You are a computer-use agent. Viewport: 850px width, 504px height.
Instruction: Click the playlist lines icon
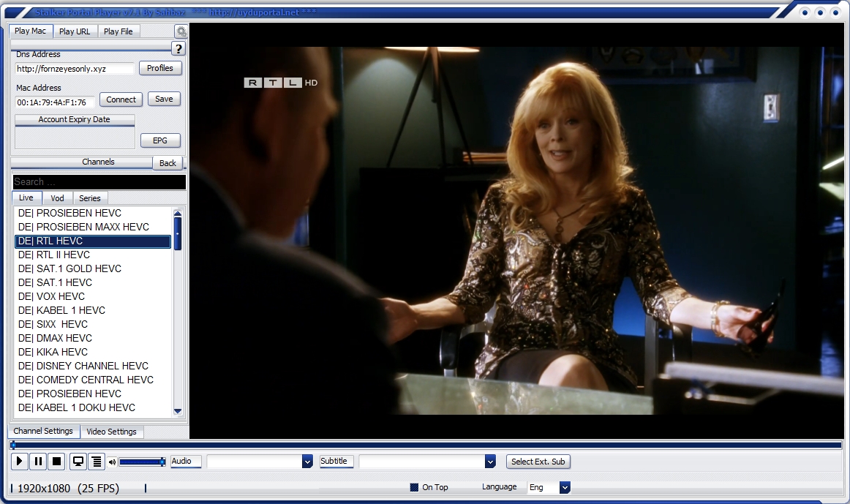point(96,462)
